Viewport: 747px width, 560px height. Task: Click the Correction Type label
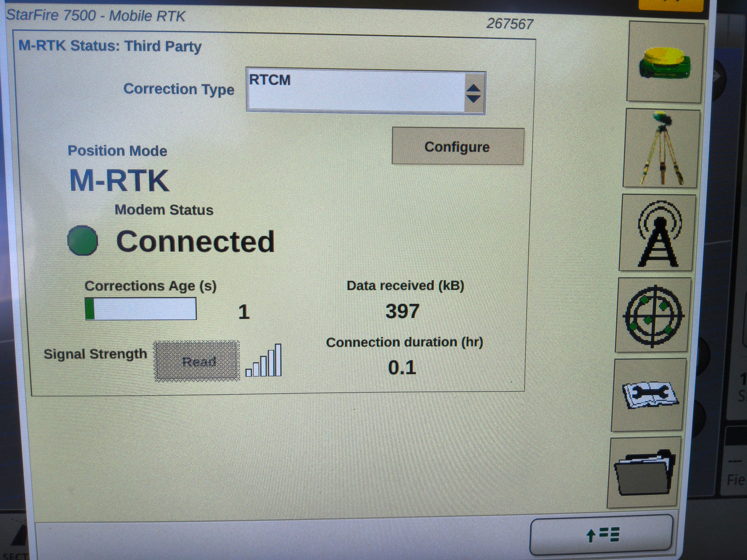(179, 89)
